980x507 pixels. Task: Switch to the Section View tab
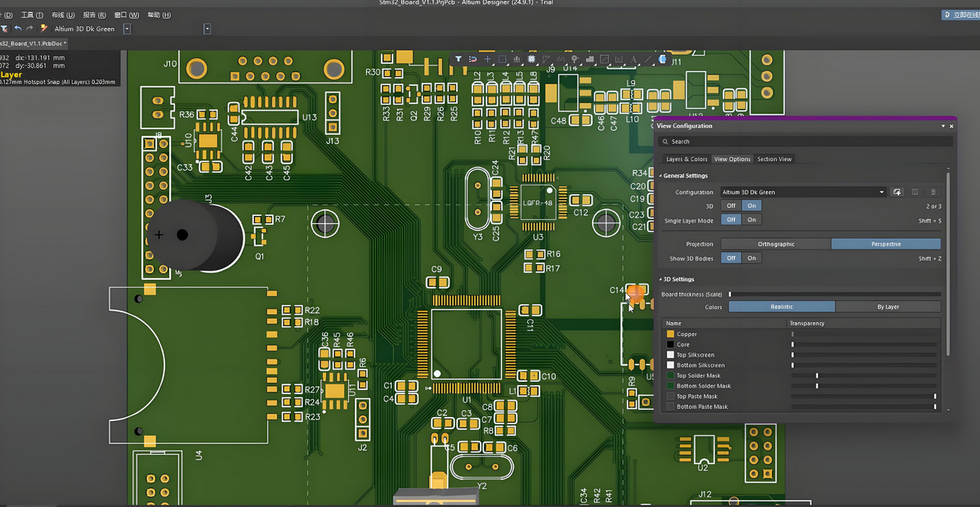(x=774, y=159)
